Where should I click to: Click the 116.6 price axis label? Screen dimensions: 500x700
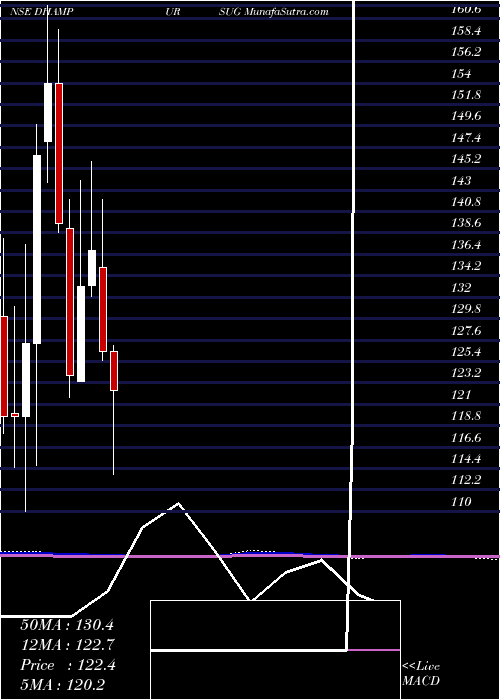pos(466,438)
